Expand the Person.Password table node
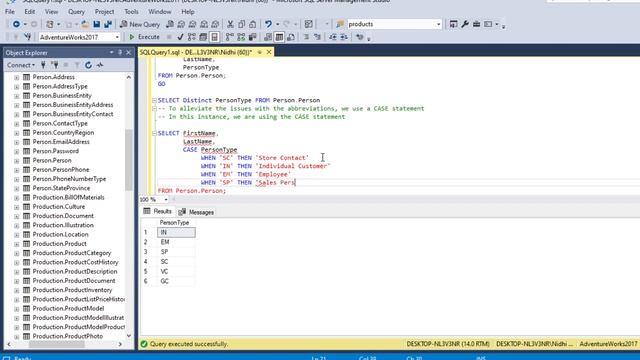The image size is (640, 360). click(16, 151)
